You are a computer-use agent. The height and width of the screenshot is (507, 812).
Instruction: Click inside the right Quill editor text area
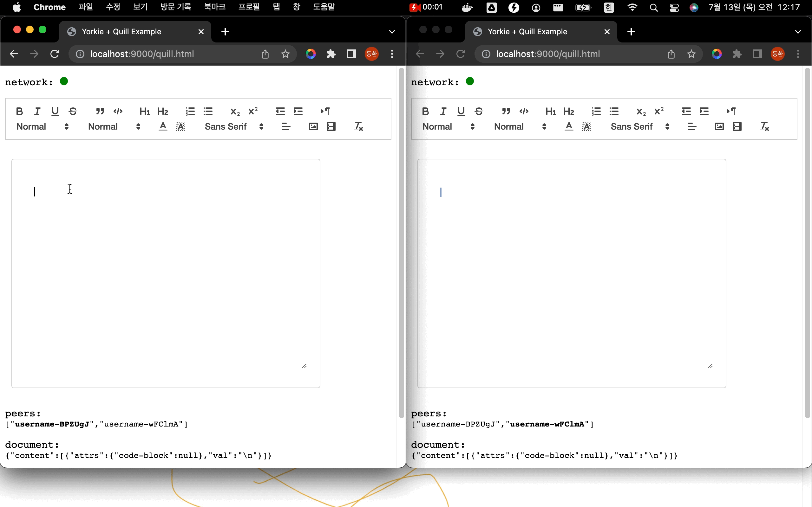571,268
